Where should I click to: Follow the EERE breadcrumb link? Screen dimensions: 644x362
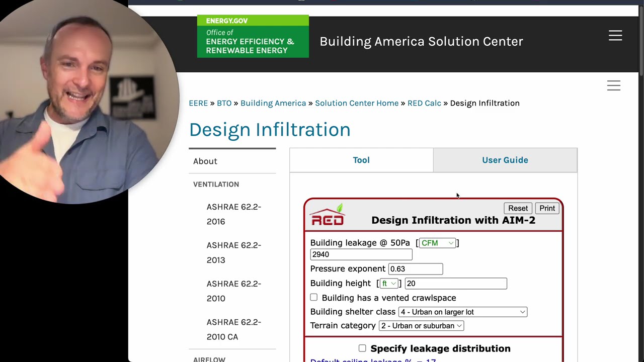click(x=198, y=103)
